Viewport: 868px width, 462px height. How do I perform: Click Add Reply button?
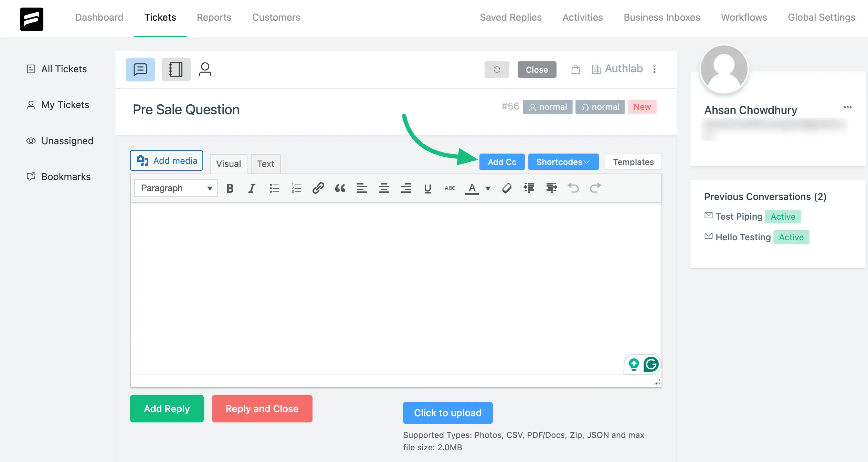[x=167, y=408]
